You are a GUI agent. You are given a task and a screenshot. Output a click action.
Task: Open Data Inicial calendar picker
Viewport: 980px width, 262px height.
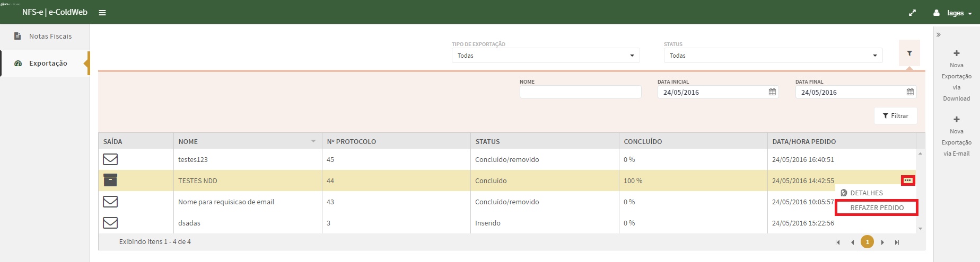pos(772,92)
